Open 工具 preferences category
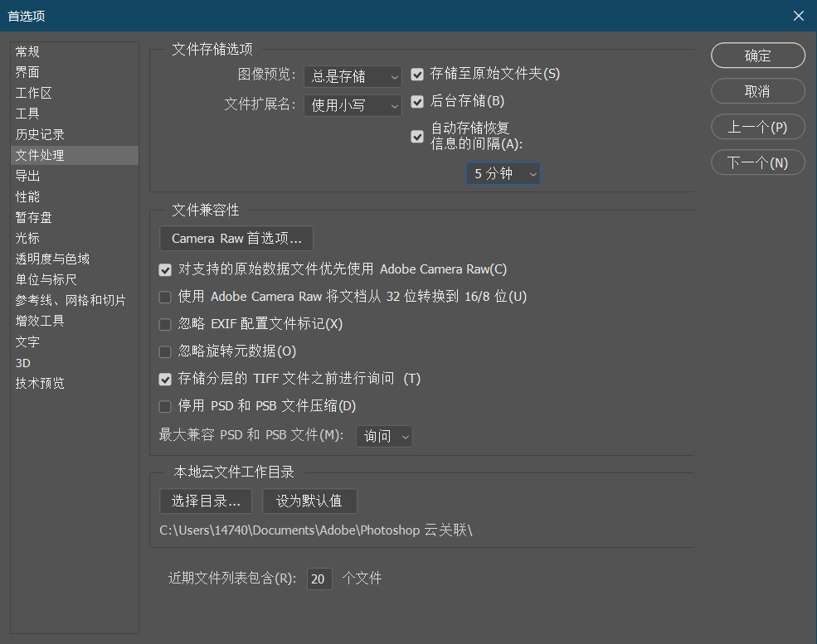The width and height of the screenshot is (817, 644). (75, 114)
